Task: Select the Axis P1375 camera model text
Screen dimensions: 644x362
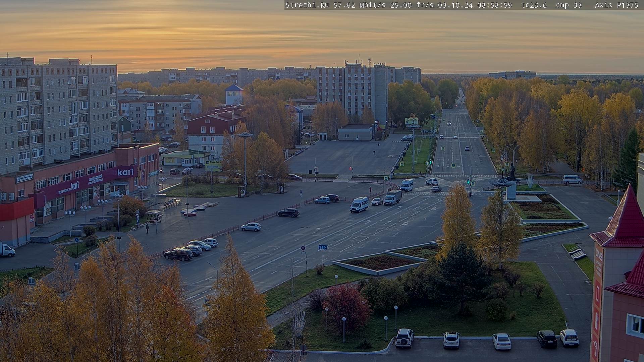Action: [x=617, y=5]
